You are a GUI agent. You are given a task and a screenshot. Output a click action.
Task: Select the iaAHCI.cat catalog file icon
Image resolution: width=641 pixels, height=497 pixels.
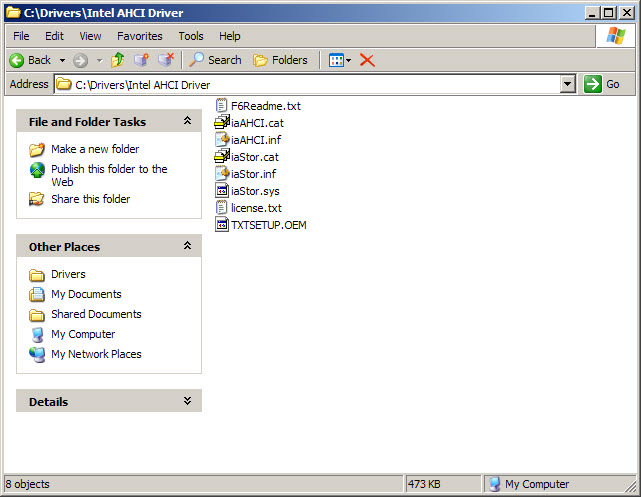222,123
